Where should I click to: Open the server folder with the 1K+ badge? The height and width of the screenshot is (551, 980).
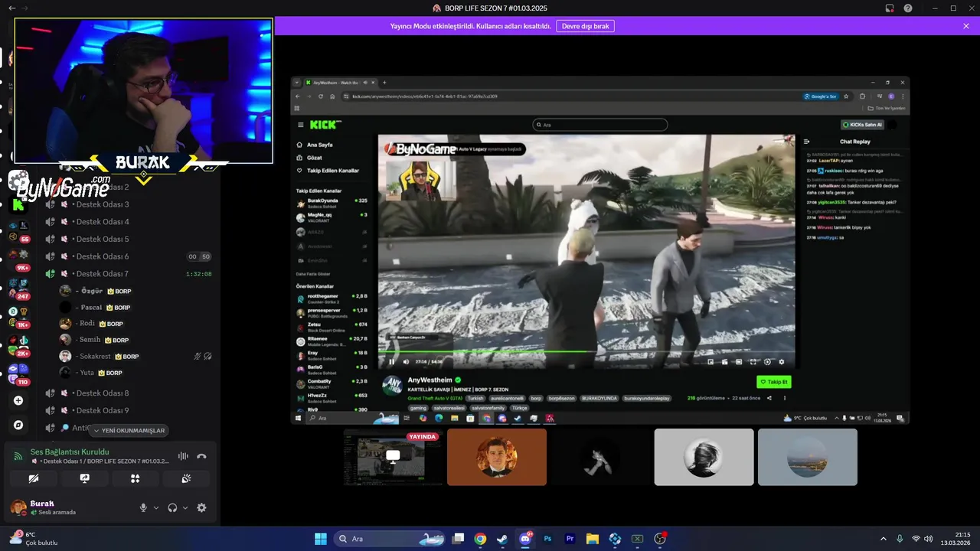pos(18,317)
